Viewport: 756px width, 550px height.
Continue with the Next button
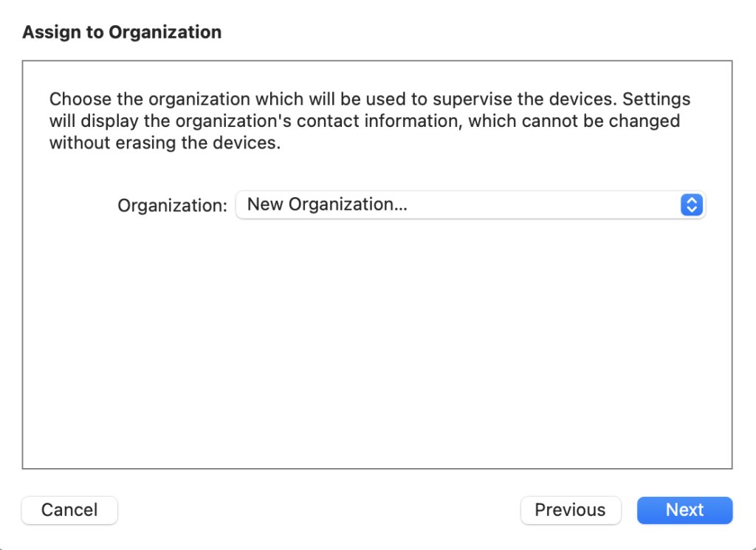point(684,510)
